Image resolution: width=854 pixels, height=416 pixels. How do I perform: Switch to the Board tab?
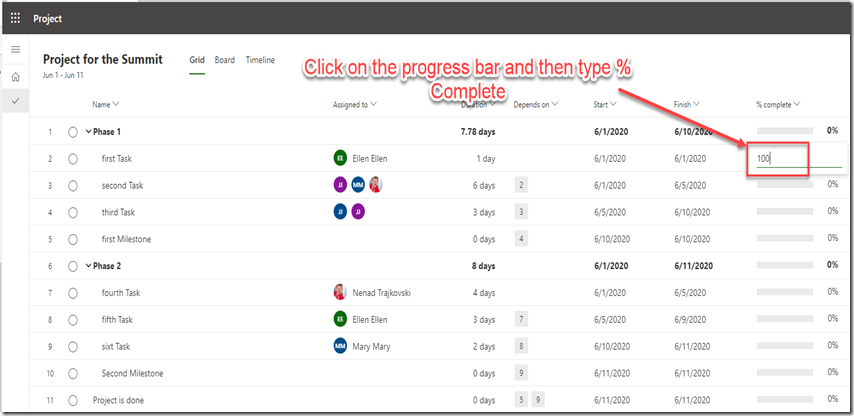225,60
